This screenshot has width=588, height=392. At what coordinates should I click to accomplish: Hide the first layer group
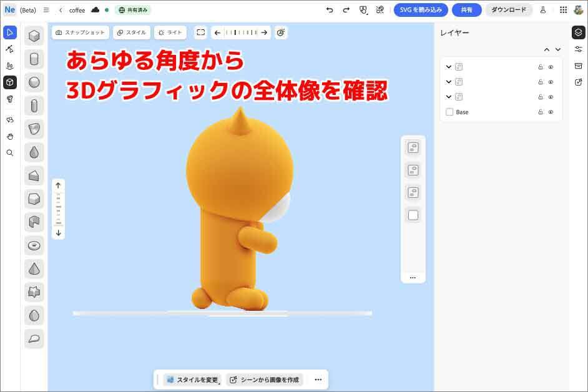pyautogui.click(x=551, y=67)
